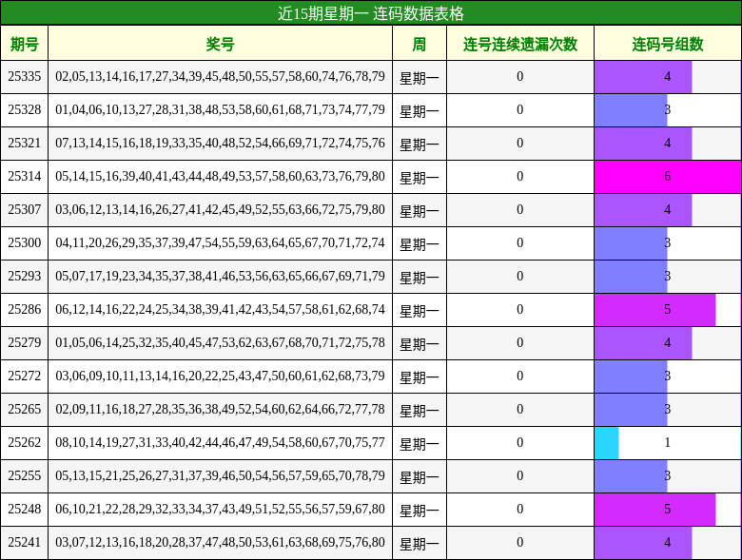Select issue number 25314
Image resolution: width=742 pixels, height=560 pixels.
click(25, 177)
